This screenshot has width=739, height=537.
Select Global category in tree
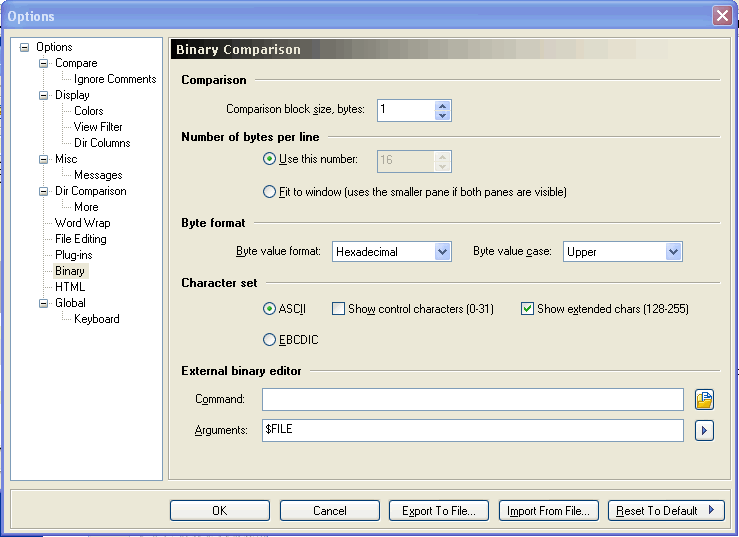pyautogui.click(x=70, y=303)
